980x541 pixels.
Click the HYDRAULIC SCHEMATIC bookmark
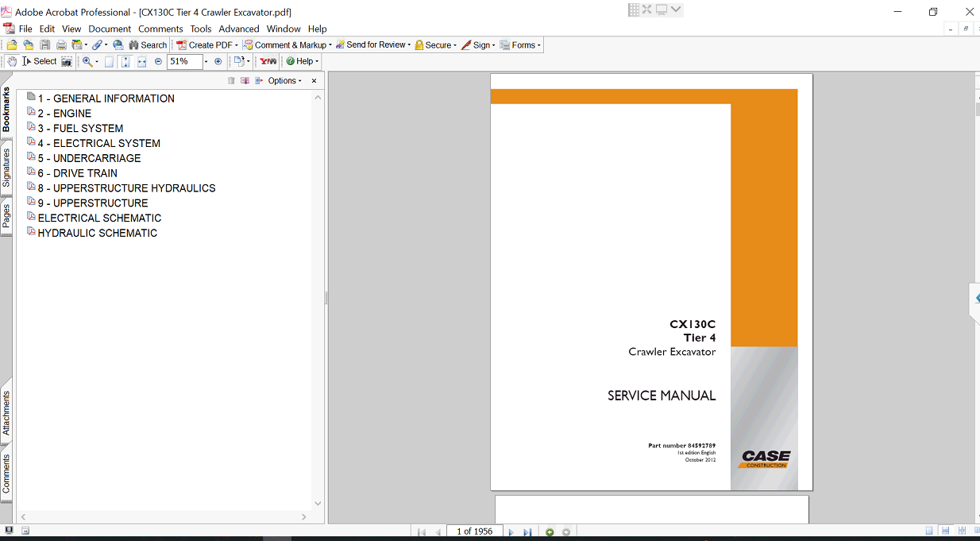click(x=97, y=233)
